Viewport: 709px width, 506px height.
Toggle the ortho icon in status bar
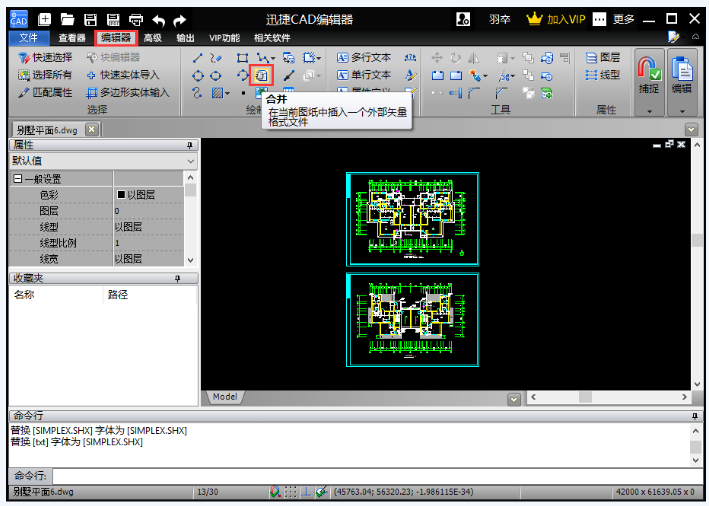306,492
